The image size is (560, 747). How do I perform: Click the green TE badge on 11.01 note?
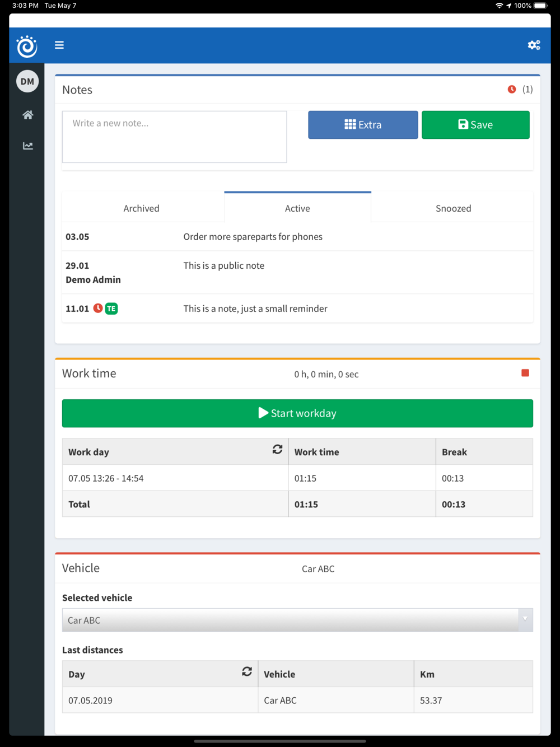[x=111, y=309]
